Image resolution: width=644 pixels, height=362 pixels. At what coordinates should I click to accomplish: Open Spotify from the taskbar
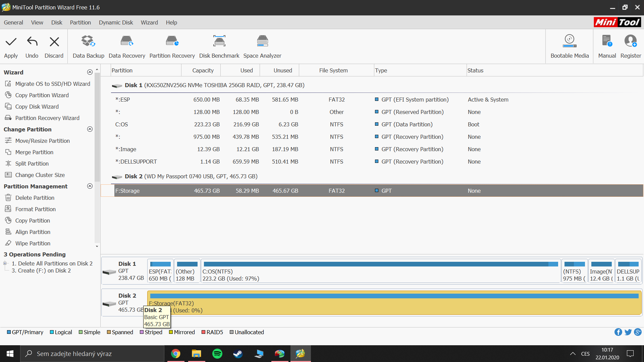217,354
